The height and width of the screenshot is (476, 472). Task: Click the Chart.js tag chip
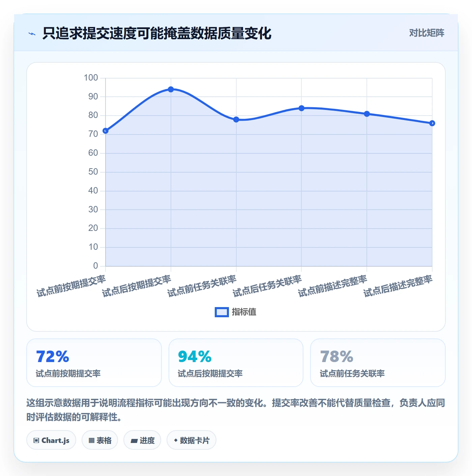point(51,440)
